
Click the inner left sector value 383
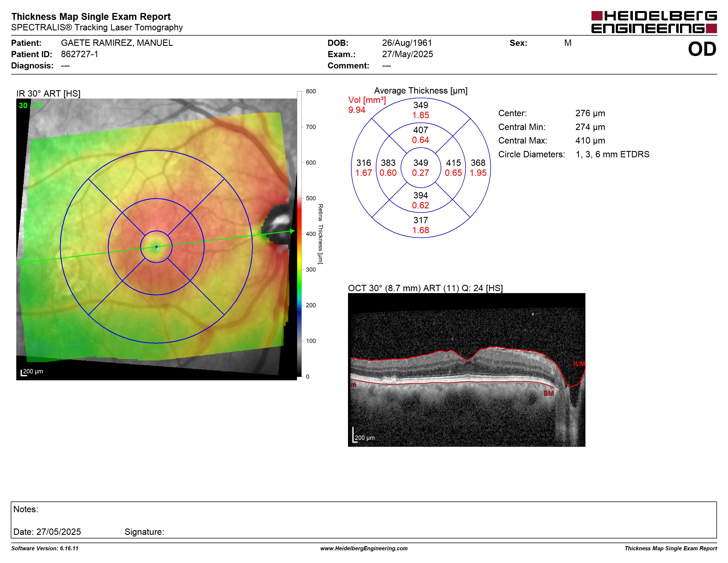(388, 163)
